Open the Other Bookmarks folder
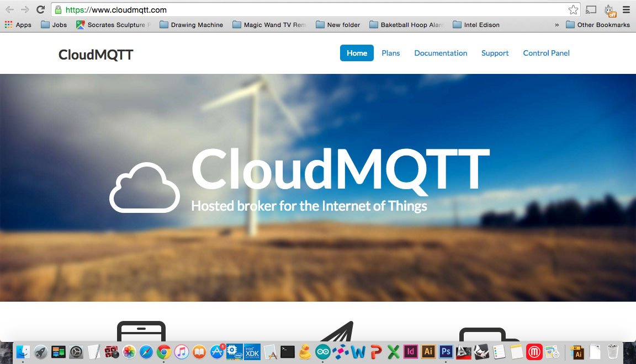Viewport: 636px width, 364px height. (x=598, y=25)
